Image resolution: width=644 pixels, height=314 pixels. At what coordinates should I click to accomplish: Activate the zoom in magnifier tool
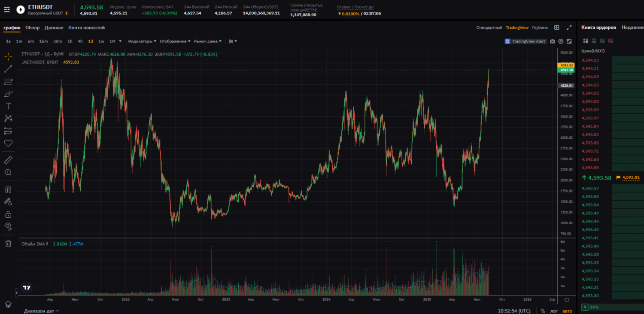coord(8,172)
